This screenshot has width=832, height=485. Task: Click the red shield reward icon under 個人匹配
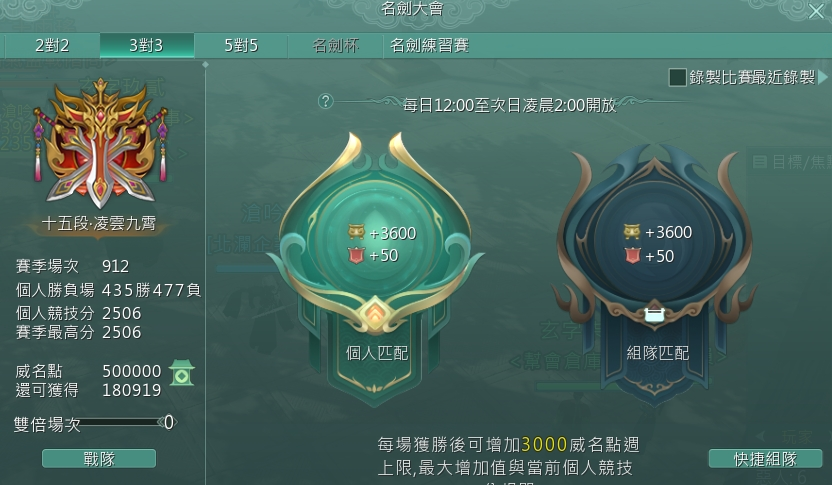(357, 255)
